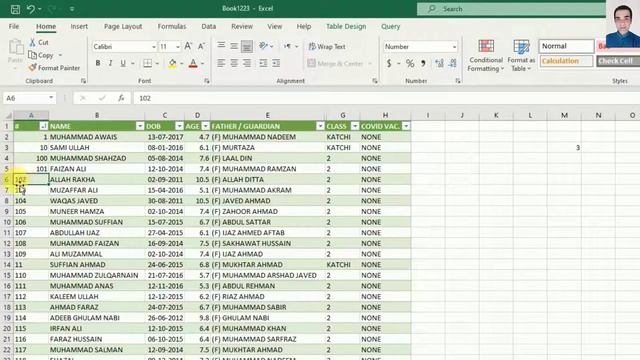Apply Accounting dollar format

[389, 63]
